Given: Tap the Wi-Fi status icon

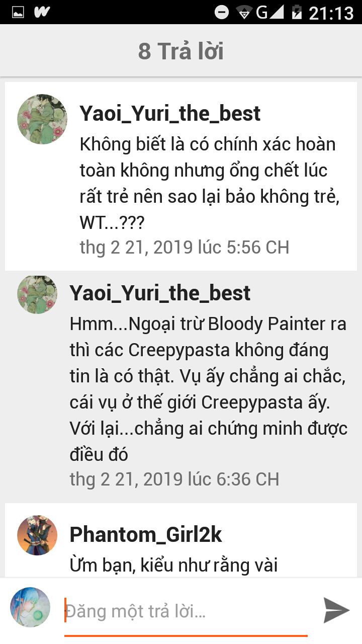Looking at the screenshot, I should tap(244, 12).
